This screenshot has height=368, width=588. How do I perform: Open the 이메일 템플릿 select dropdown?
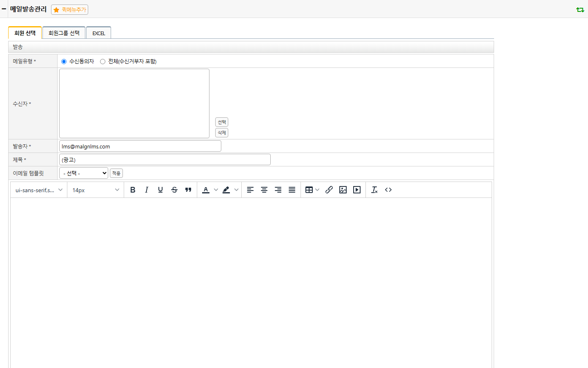[x=84, y=173]
